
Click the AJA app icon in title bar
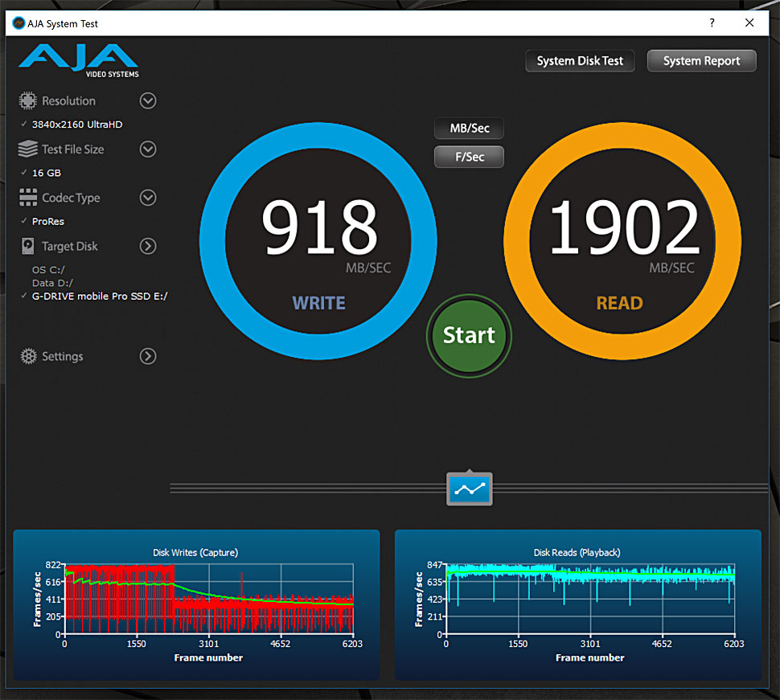(x=18, y=23)
